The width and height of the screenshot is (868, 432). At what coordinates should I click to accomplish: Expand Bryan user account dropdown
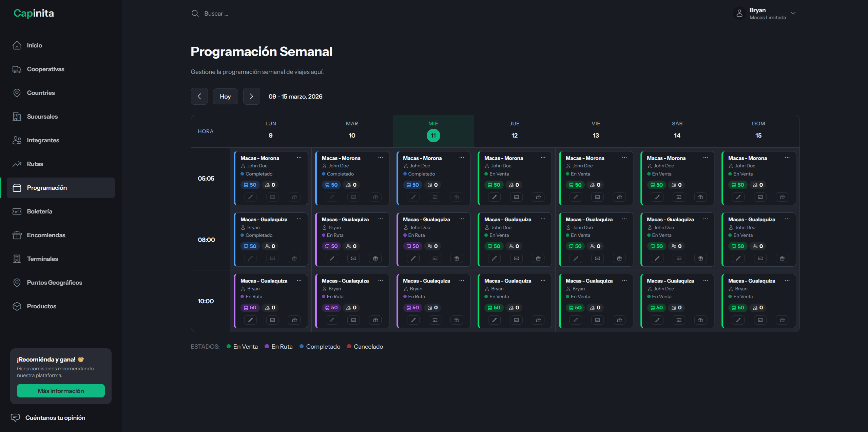click(x=793, y=14)
